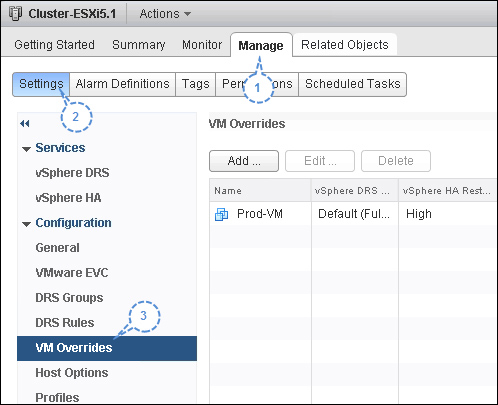Go to the Monitor tab
This screenshot has width=498, height=405.
point(202,45)
